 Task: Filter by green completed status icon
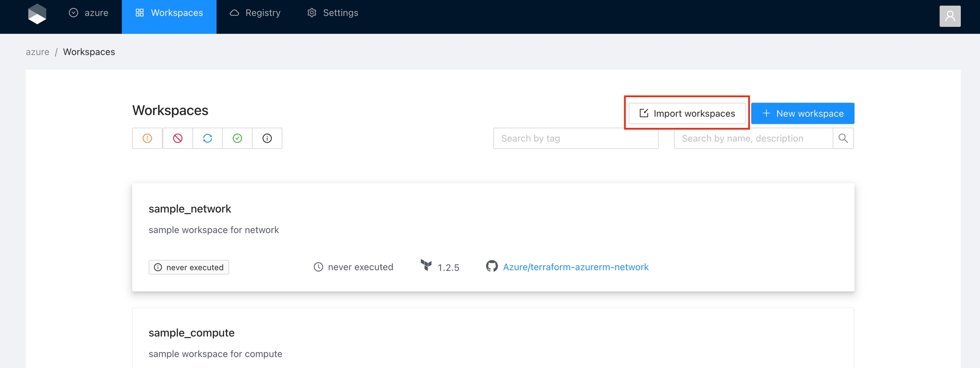coord(237,138)
